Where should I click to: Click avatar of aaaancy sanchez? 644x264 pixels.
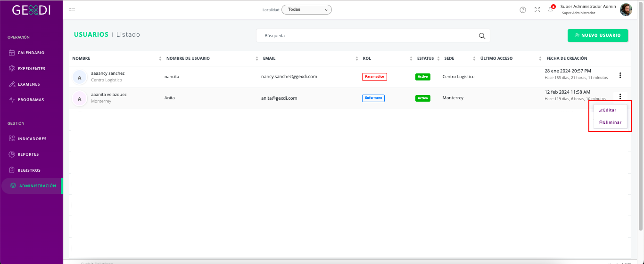click(79, 77)
